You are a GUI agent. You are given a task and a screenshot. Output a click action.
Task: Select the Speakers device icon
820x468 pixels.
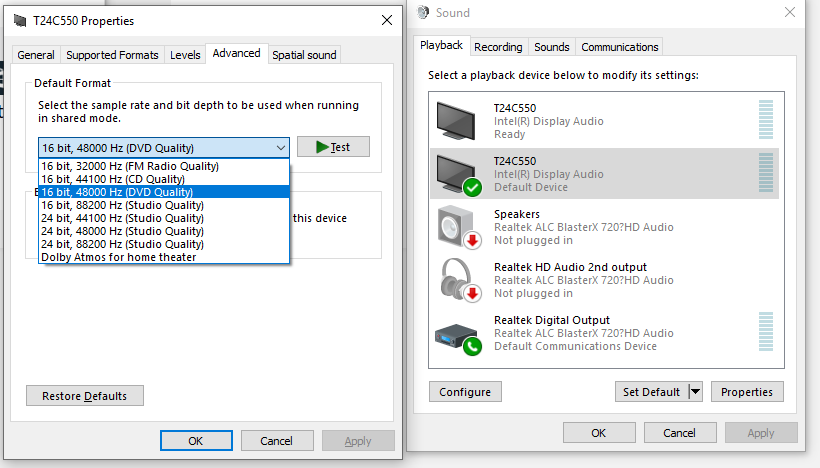point(459,227)
